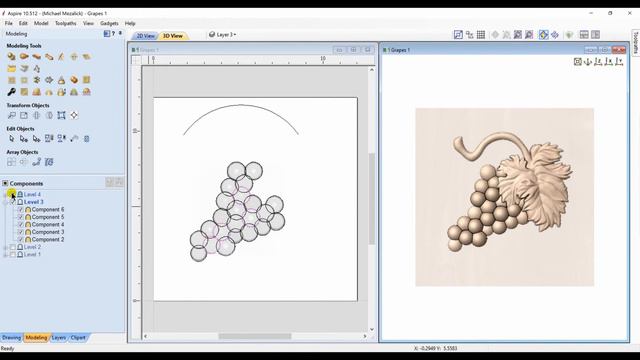Open the Edit menu

click(x=23, y=23)
